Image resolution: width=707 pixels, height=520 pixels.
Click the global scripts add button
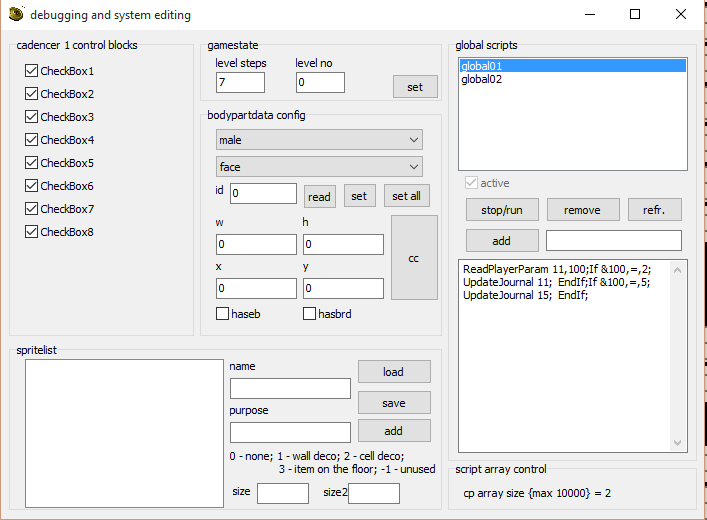pos(502,240)
